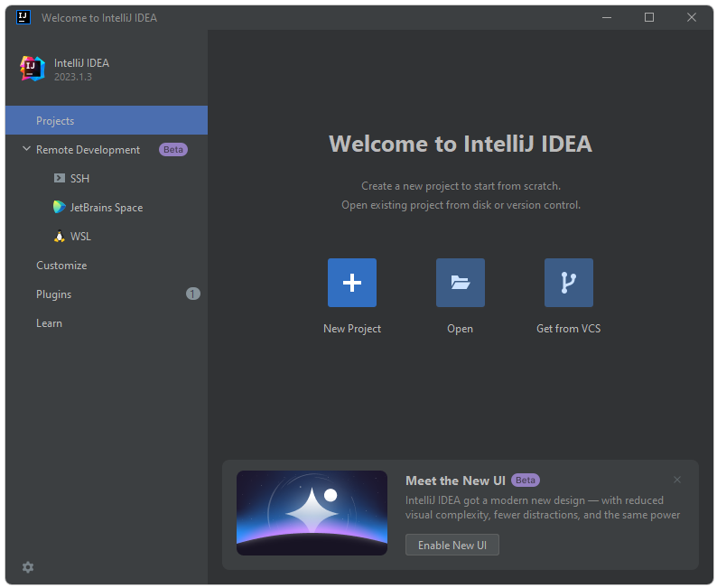This screenshot has height=588, width=717.
Task: Click the Open label
Action: 460,329
